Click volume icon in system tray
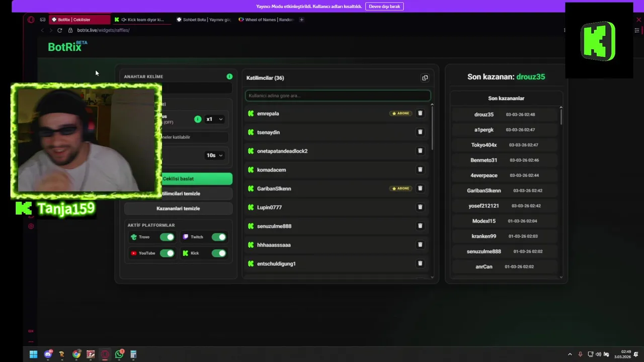 pos(598,354)
